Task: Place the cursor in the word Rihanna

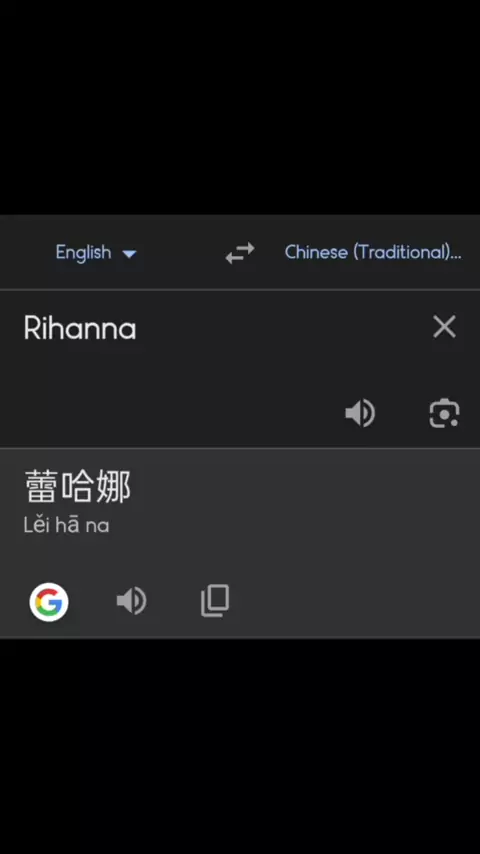Action: (80, 330)
